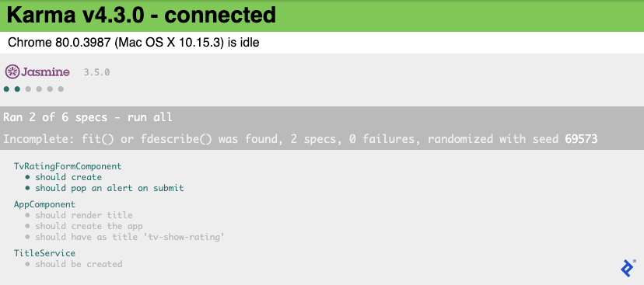This screenshot has width=644, height=285.
Task: Click the 'run all' link
Action: (150, 118)
